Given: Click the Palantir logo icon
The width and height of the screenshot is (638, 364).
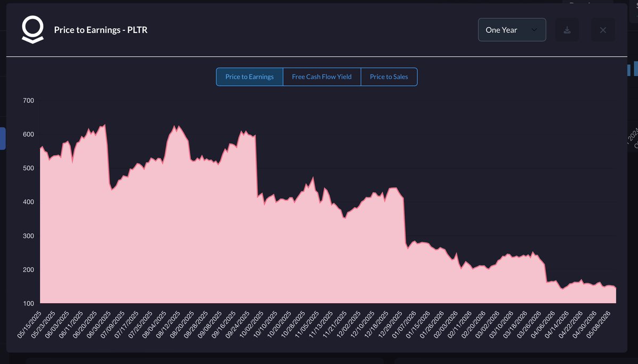Looking at the screenshot, I should coord(32,30).
